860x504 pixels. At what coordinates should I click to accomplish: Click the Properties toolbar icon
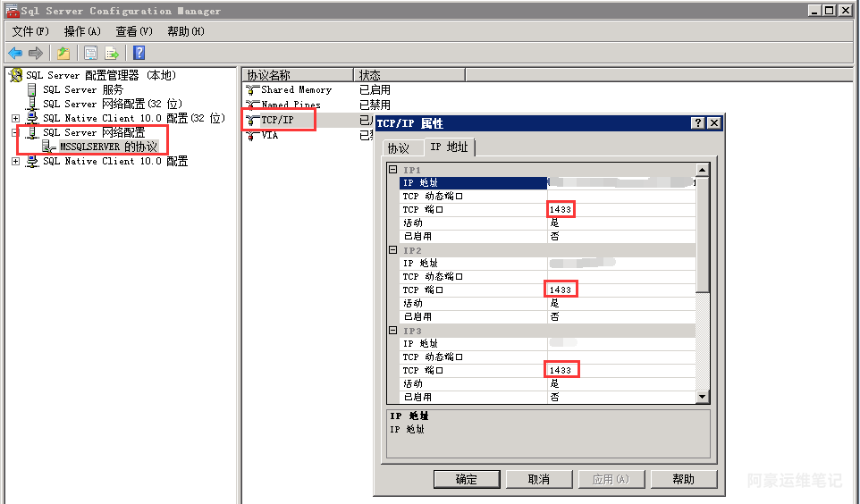(x=90, y=53)
